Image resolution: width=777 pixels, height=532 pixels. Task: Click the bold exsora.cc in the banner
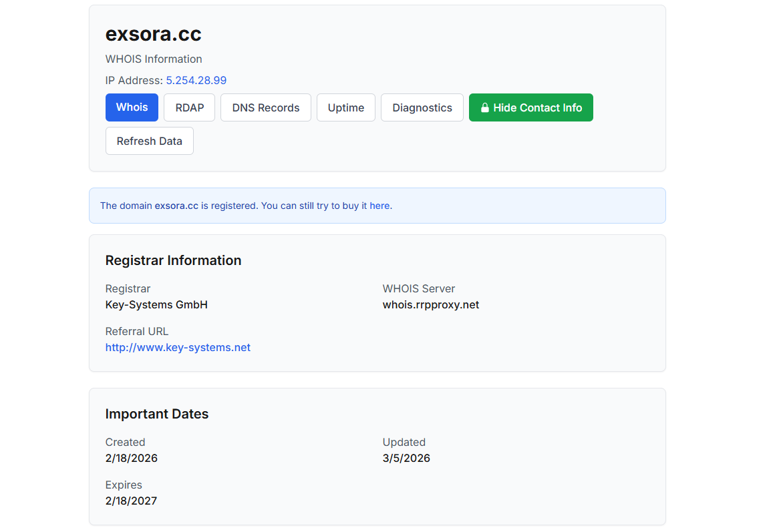(x=176, y=206)
